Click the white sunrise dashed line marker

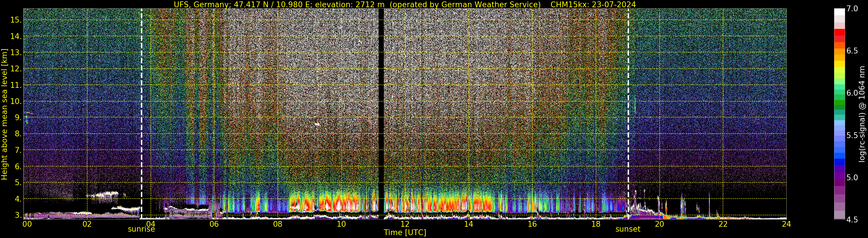tap(141, 114)
